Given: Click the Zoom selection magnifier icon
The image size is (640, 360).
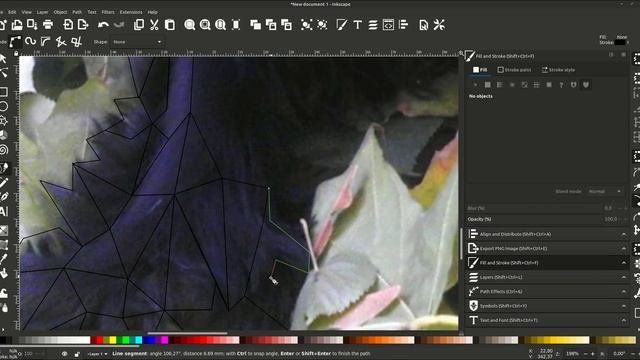Looking at the screenshot, I should click(x=189, y=24).
